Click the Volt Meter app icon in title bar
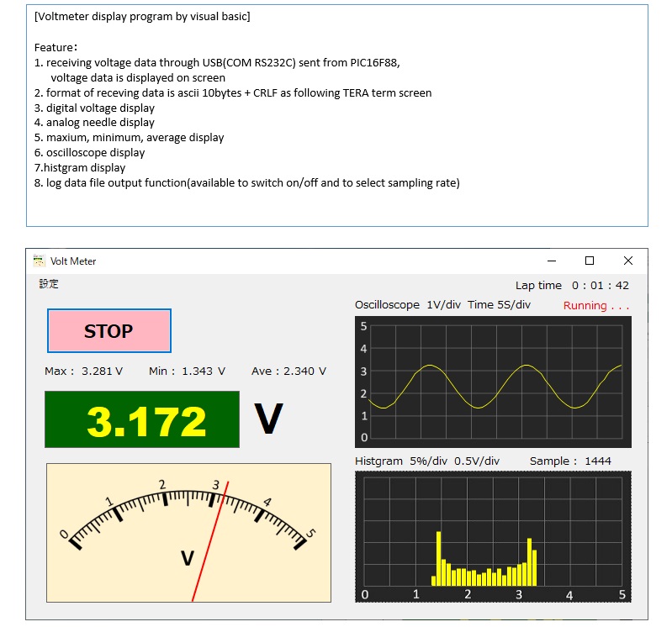This screenshot has width=672, height=627. pyautogui.click(x=39, y=261)
